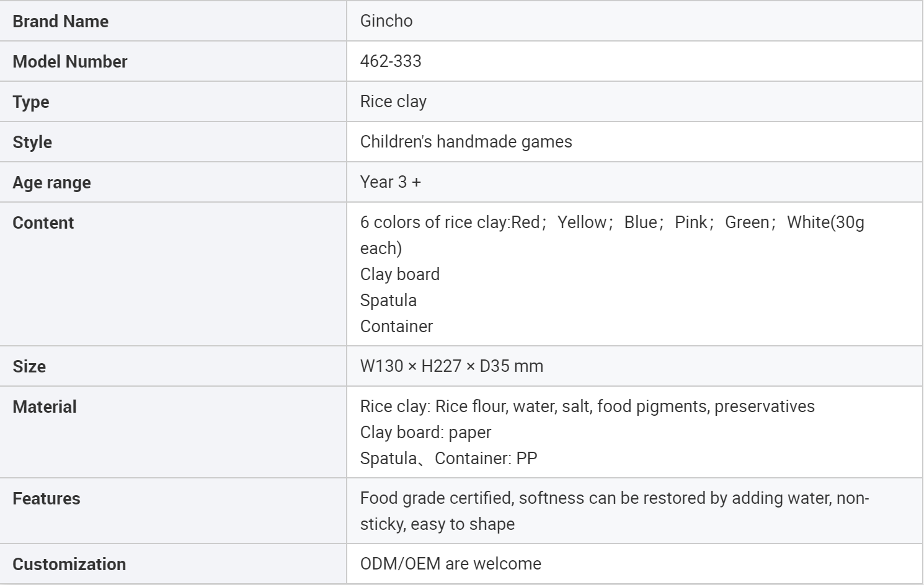Click the Content row label
The height and width of the screenshot is (585, 924).
coord(43,223)
